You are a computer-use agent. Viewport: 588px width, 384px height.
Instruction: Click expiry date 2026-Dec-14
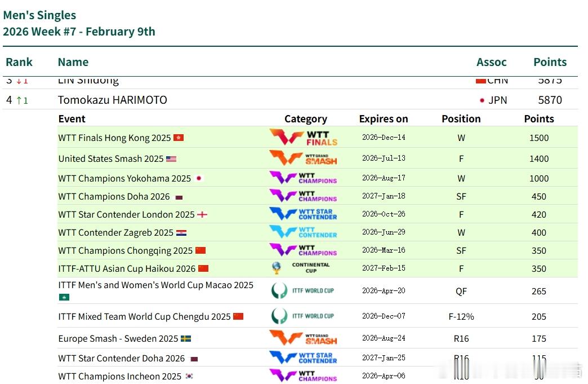384,138
